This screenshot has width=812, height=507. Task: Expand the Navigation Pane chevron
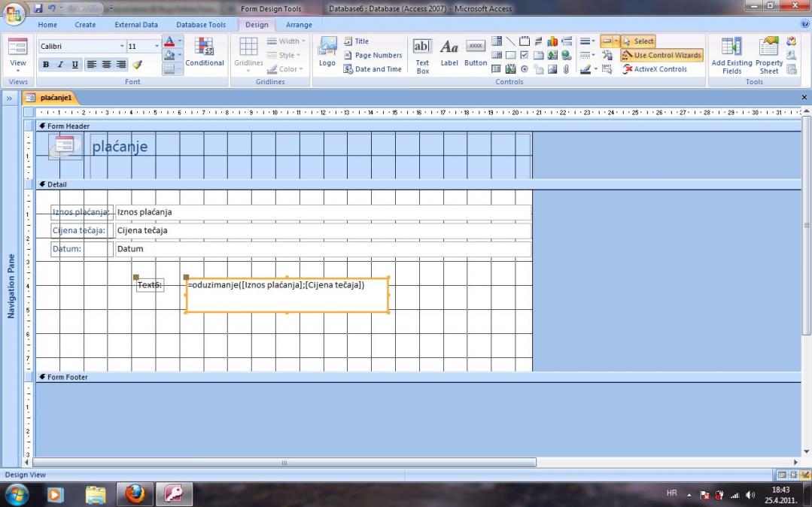pyautogui.click(x=9, y=98)
